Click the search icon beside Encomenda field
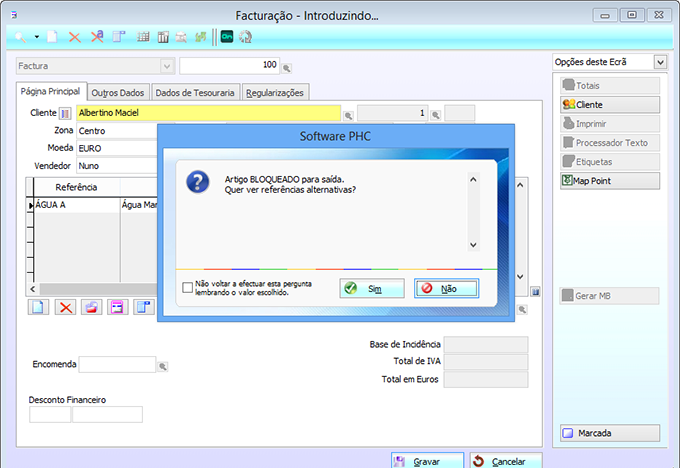This screenshot has width=680, height=468. [163, 367]
